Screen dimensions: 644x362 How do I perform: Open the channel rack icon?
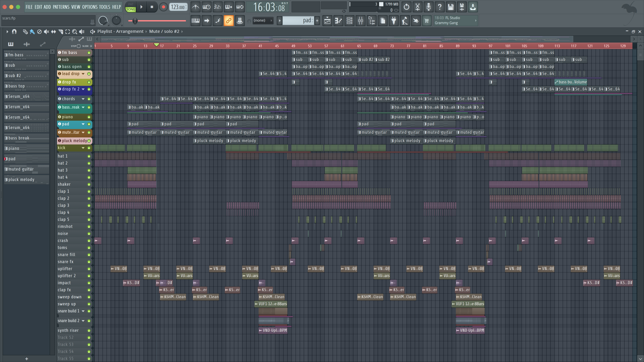pos(349,21)
